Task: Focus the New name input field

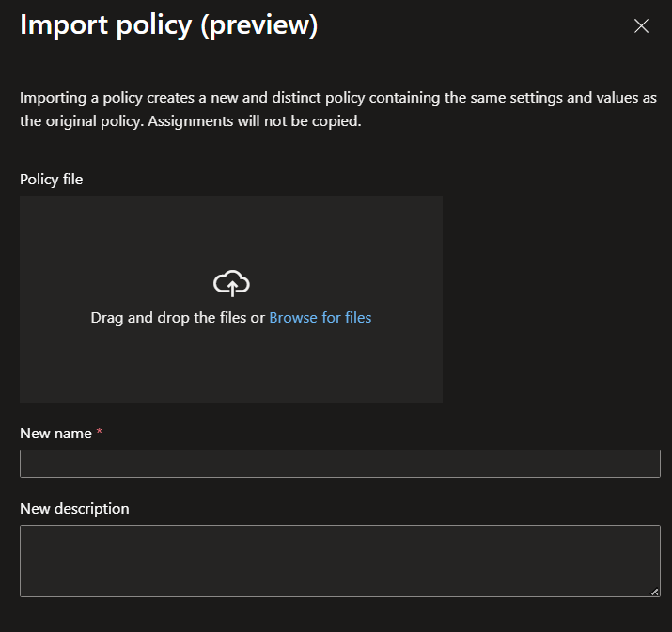Action: pos(339,464)
